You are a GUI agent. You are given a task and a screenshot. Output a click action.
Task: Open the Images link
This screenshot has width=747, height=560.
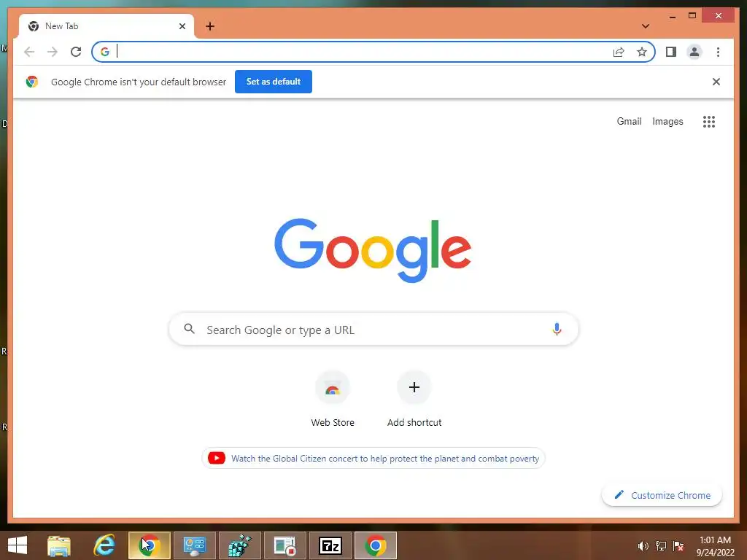pos(667,122)
